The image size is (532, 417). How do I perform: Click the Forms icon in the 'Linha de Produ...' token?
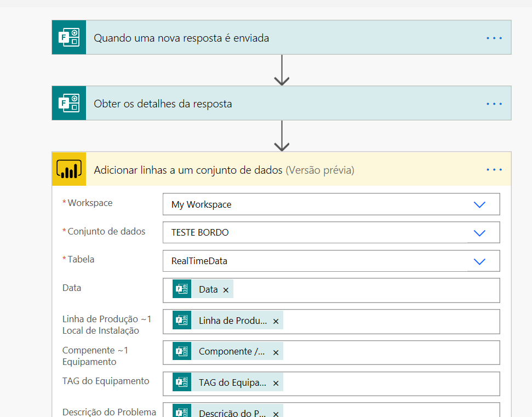click(182, 320)
